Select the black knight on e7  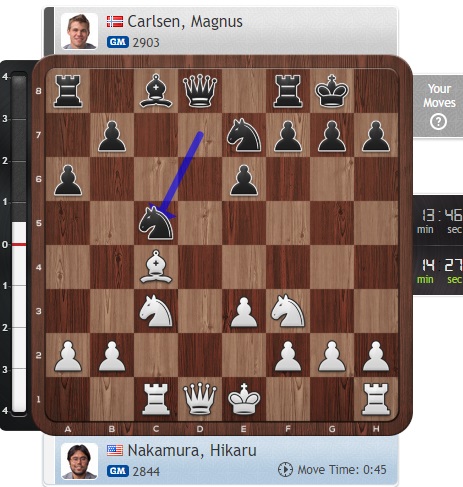[x=244, y=135]
